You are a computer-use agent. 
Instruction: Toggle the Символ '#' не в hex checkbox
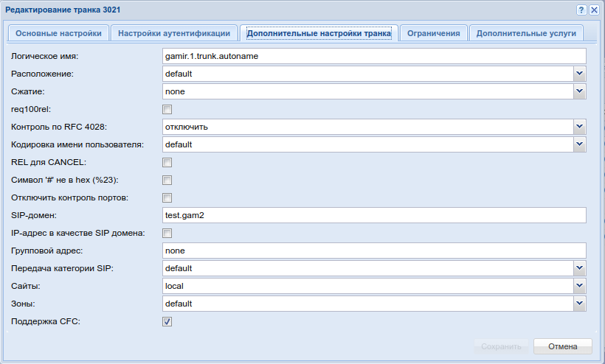[167, 180]
